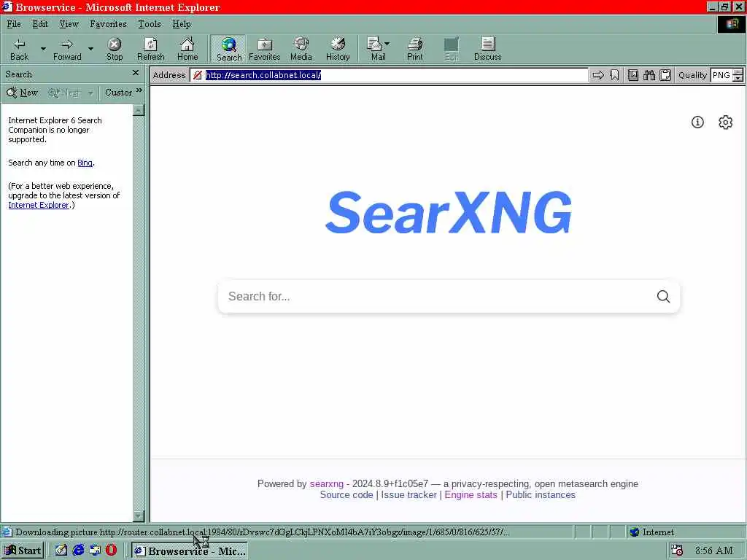The height and width of the screenshot is (560, 747).
Task: Click the bookmarks book icon
Action: (x=632, y=75)
